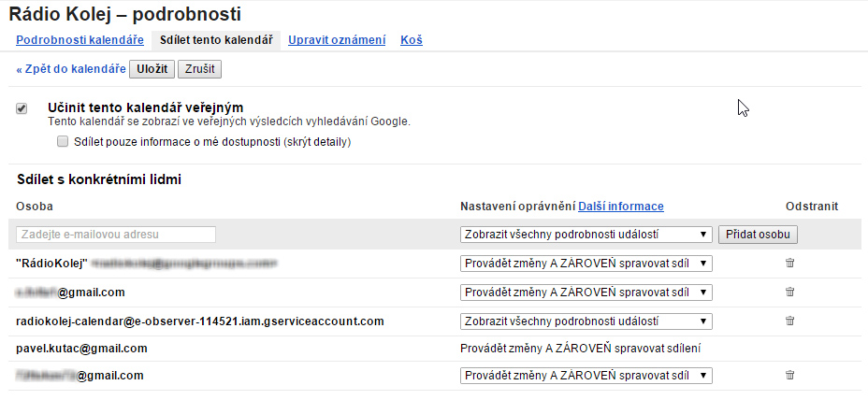
Task: Click the trash icon for the last gmail.com user
Action: pos(790,375)
